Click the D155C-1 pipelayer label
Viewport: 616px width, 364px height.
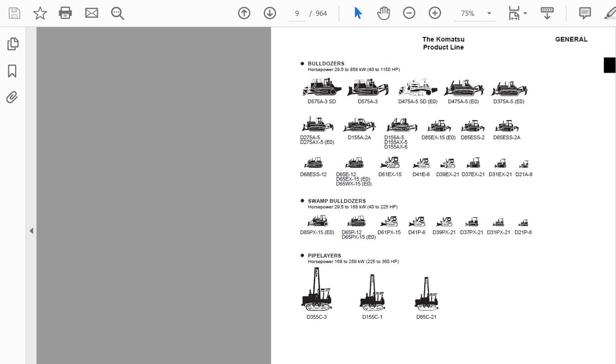pos(372,317)
